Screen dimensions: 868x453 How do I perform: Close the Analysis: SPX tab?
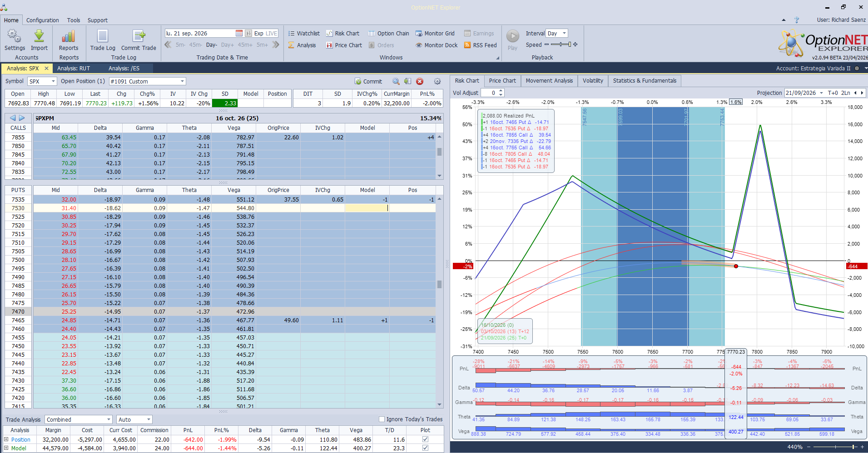tap(46, 69)
